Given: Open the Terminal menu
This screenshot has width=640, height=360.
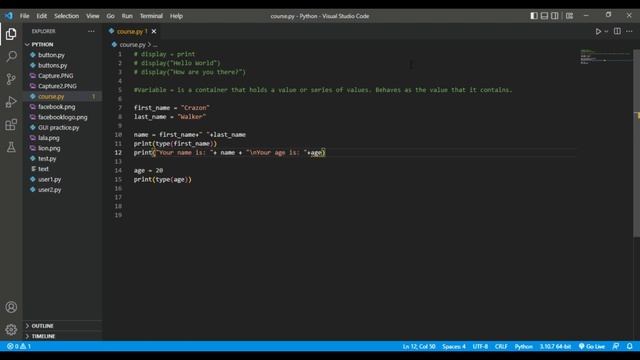Looking at the screenshot, I should click(151, 16).
